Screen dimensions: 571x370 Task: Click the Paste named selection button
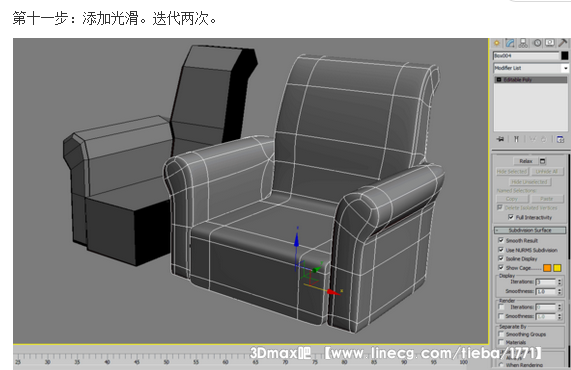[x=547, y=199]
